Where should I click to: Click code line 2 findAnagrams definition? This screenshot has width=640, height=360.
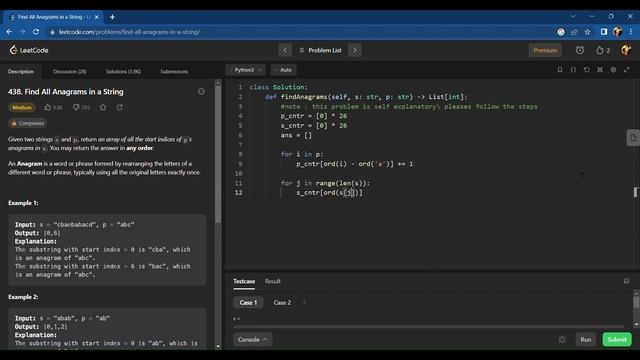[x=366, y=97]
